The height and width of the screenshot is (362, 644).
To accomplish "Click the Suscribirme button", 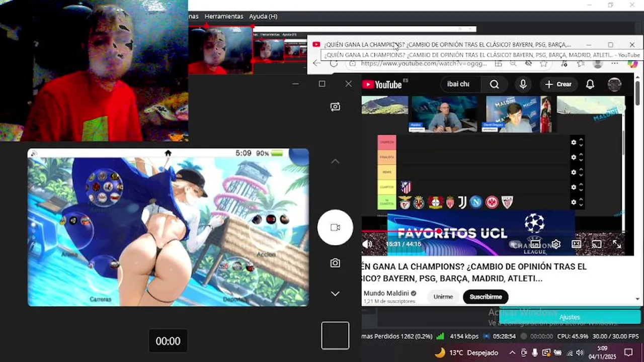I will click(x=486, y=297).
